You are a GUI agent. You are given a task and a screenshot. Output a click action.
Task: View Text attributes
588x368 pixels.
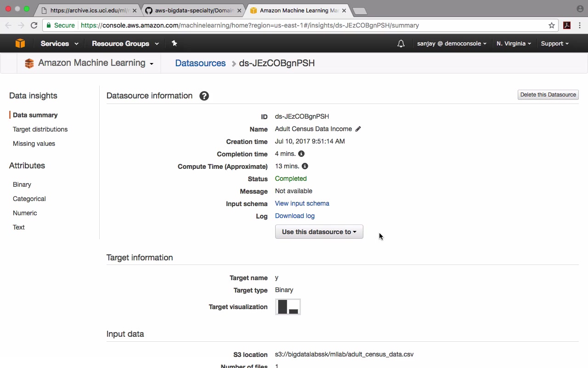click(x=19, y=227)
